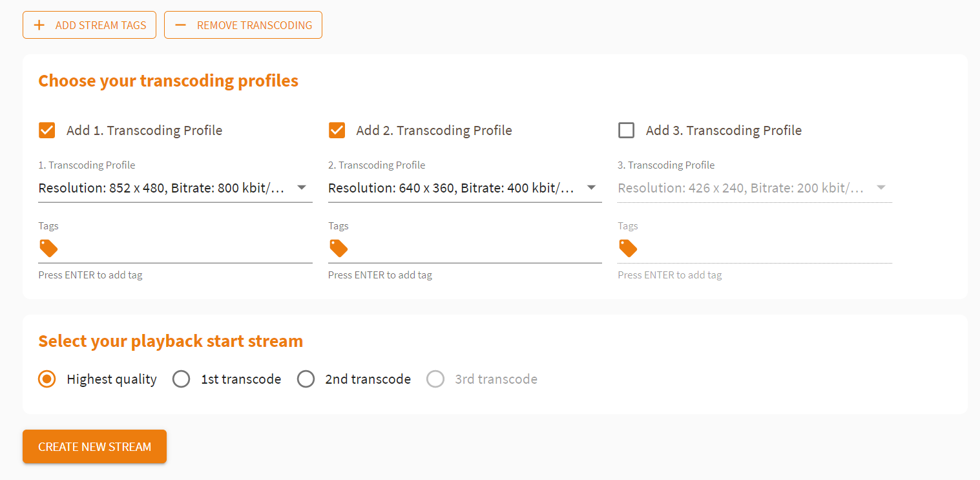The width and height of the screenshot is (980, 480).
Task: Click the tag icon under 3. Transcoding Profile
Action: 628,248
